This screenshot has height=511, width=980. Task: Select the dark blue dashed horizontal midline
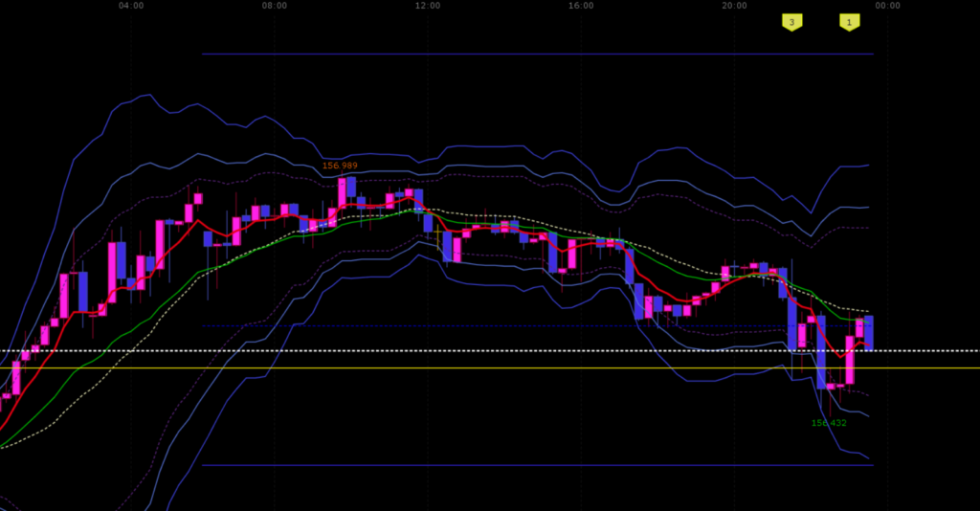point(538,326)
